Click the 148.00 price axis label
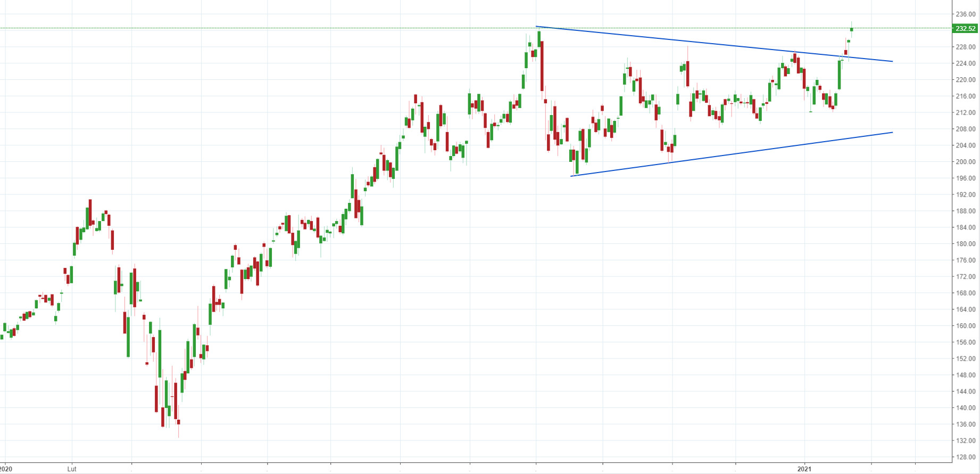 (x=966, y=375)
